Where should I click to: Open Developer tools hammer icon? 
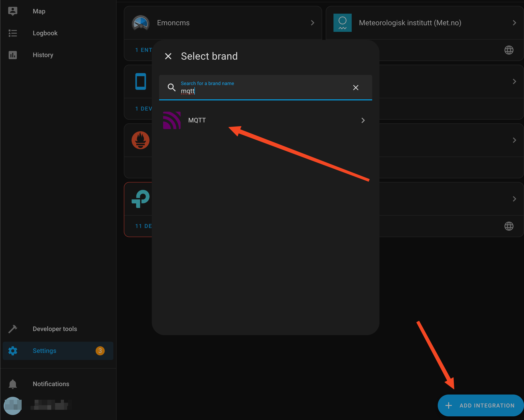point(13,329)
